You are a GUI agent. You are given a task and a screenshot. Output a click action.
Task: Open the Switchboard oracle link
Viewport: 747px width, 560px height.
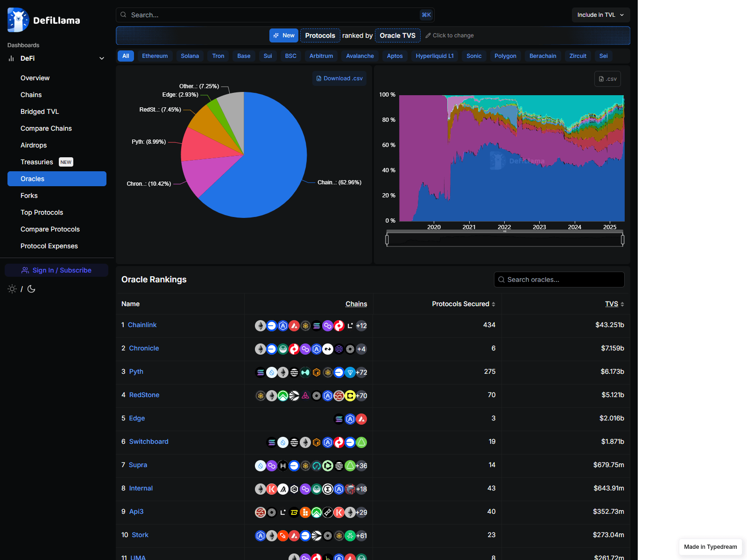pos(149,441)
